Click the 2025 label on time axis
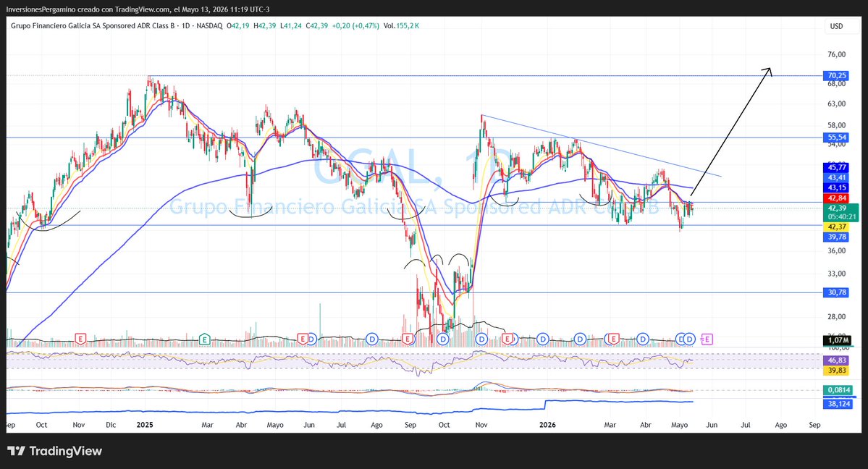The height and width of the screenshot is (469, 868). (145, 425)
